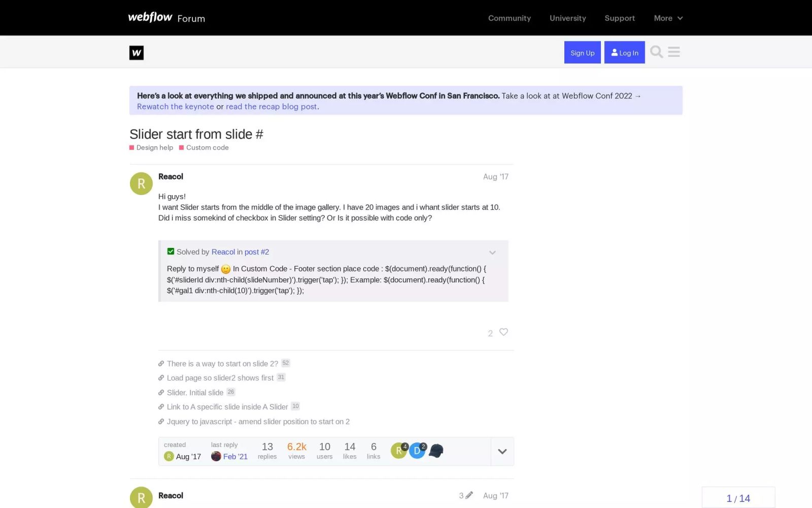
Task: Open the Custom code category tag
Action: 204,147
